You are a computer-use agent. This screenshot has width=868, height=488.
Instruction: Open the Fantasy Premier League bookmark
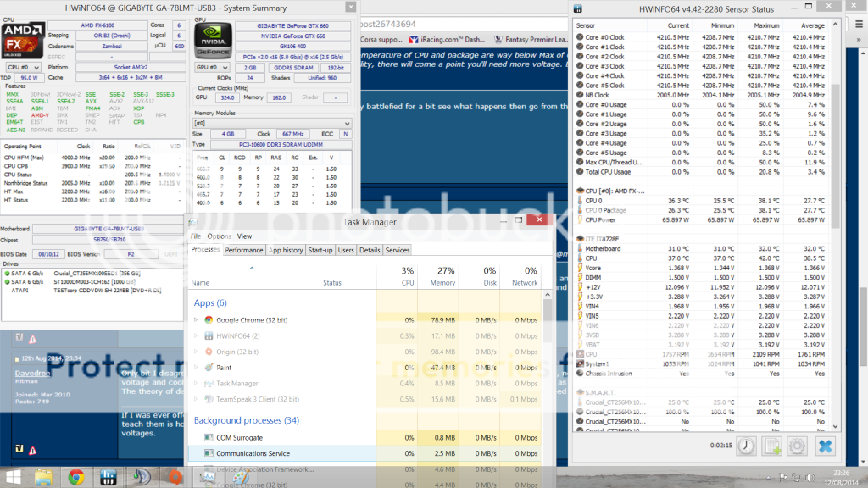pos(531,39)
